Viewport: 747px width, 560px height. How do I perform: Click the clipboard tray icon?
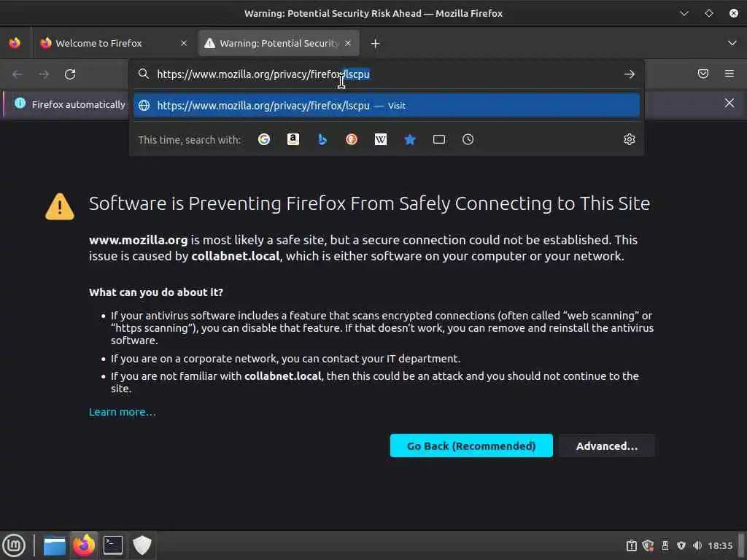[x=631, y=545]
